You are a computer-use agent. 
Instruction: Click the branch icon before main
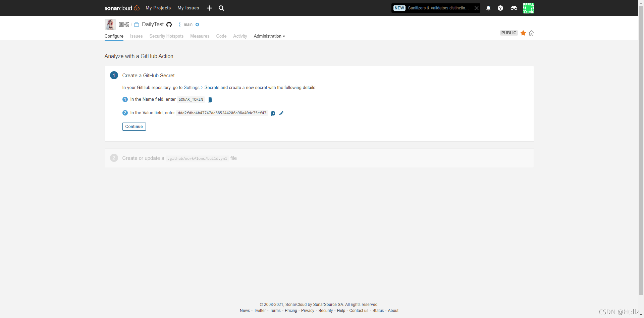(x=179, y=25)
